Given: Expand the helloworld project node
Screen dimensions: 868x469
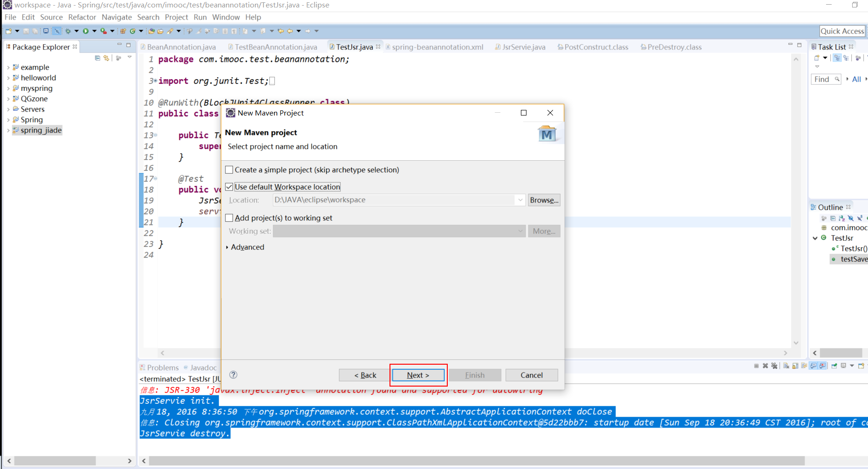Looking at the screenshot, I should point(8,78).
